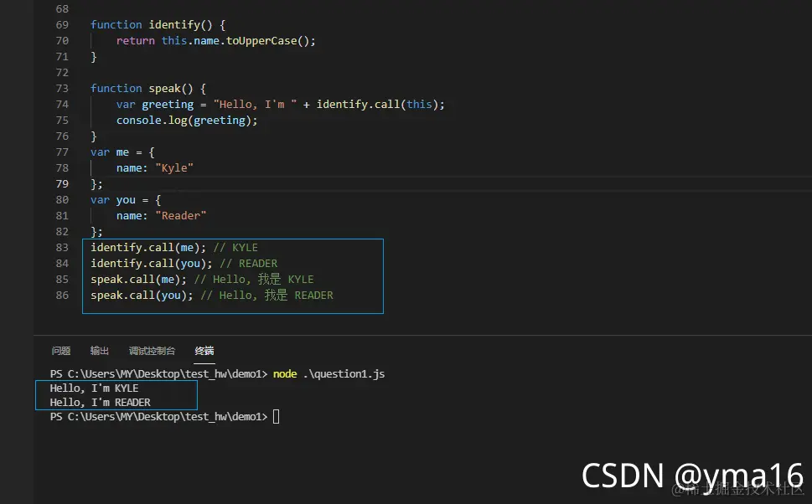Click terminal output 'Hello, I'm KYLE'
The height and width of the screenshot is (504, 812).
coord(94,388)
